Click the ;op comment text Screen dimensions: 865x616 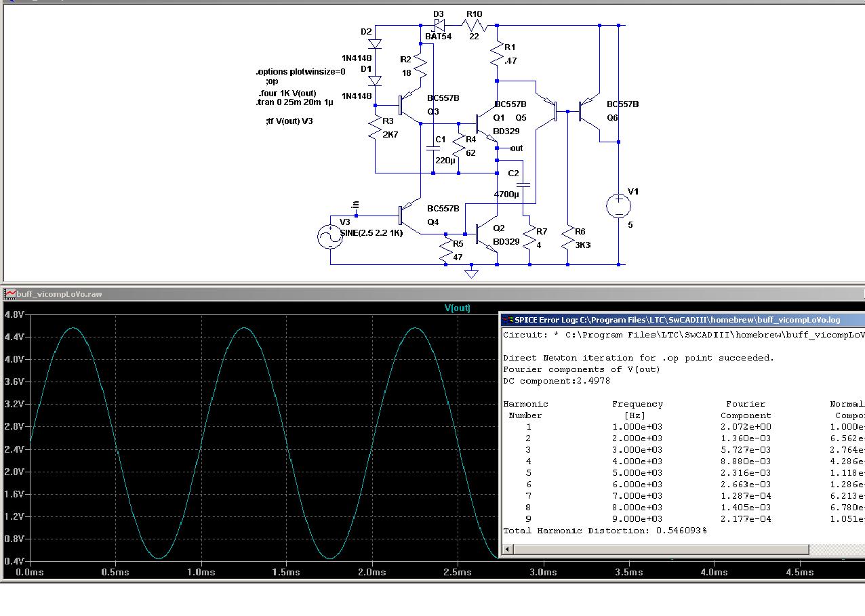click(272, 81)
